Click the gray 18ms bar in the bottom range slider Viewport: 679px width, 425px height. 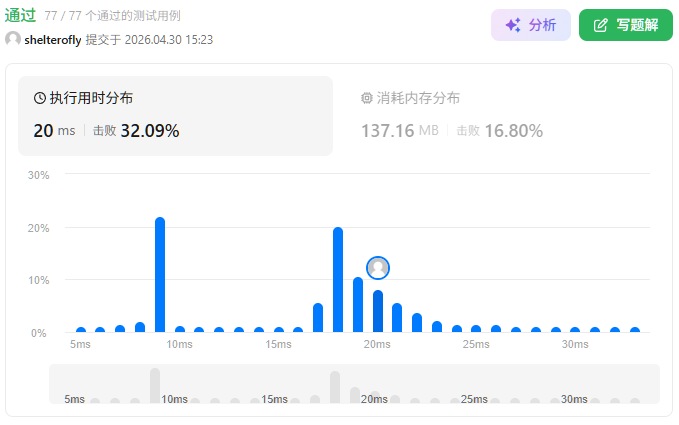pyautogui.click(x=335, y=387)
